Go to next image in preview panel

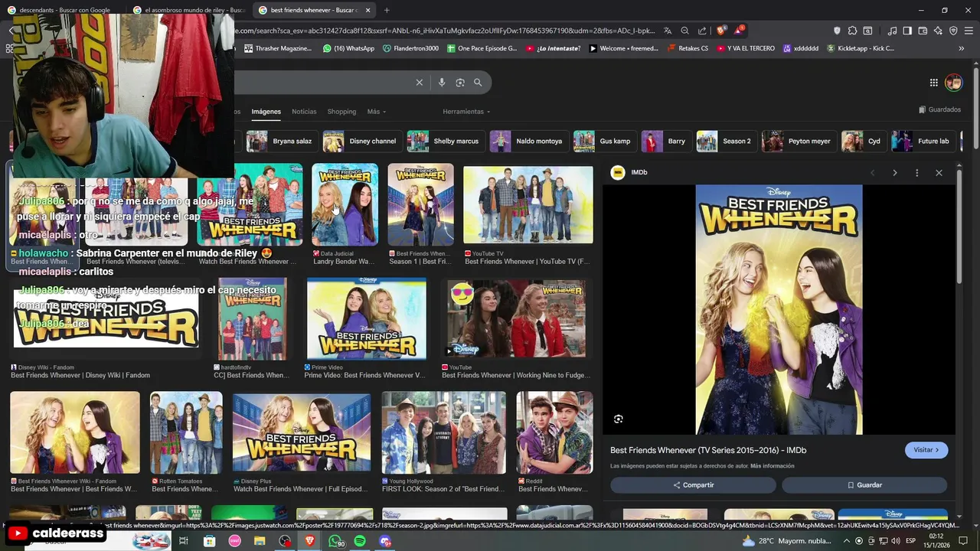894,173
